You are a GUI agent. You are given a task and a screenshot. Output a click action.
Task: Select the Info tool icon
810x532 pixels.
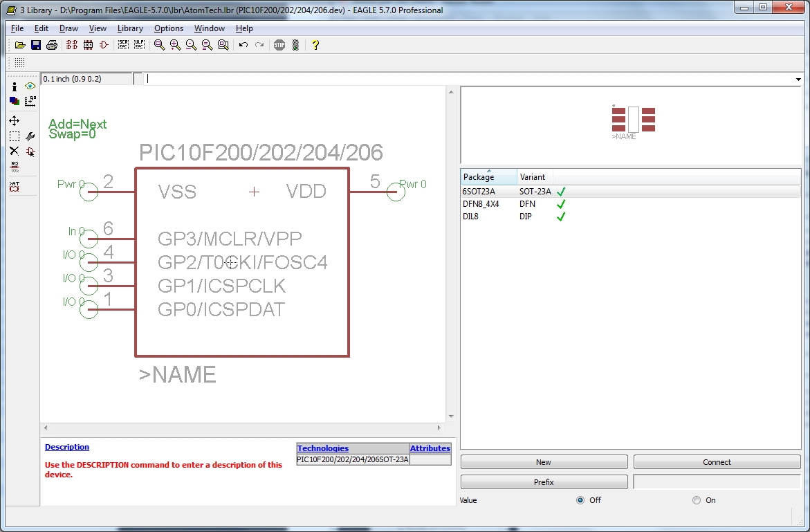[15, 86]
